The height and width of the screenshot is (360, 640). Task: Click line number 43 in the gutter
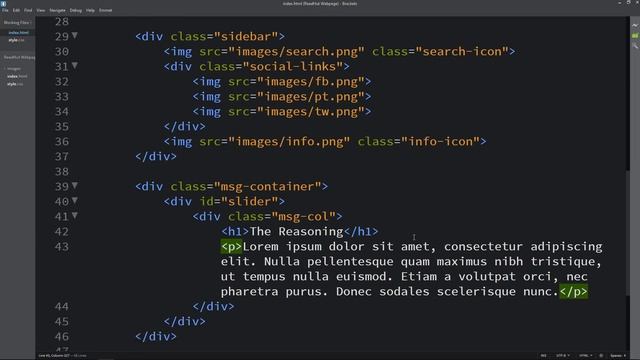[62, 247]
